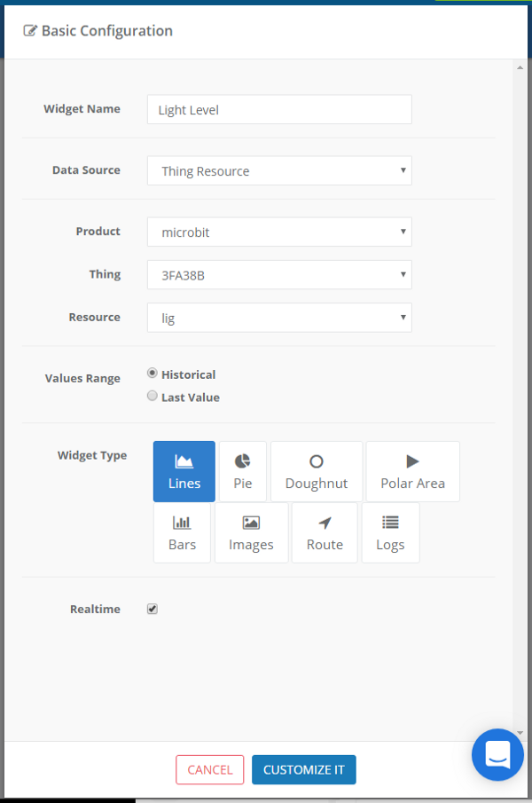Select the Images widget type
The image size is (532, 803).
tap(251, 532)
